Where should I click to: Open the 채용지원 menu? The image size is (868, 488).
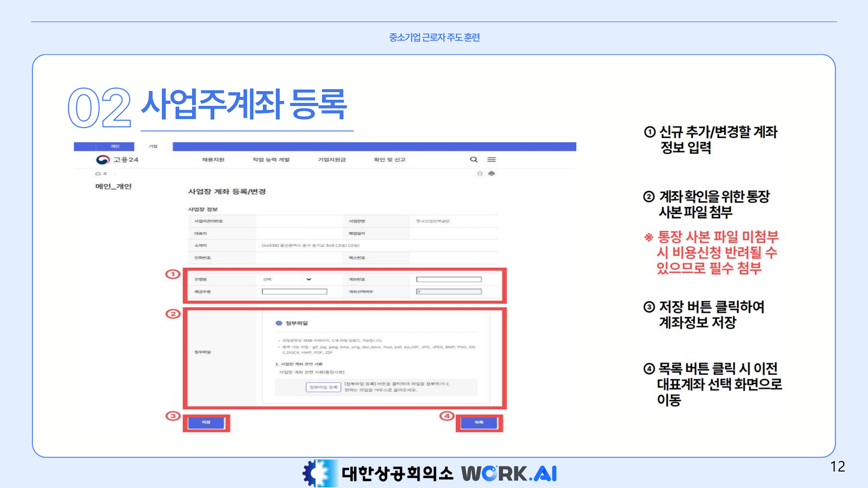[213, 160]
